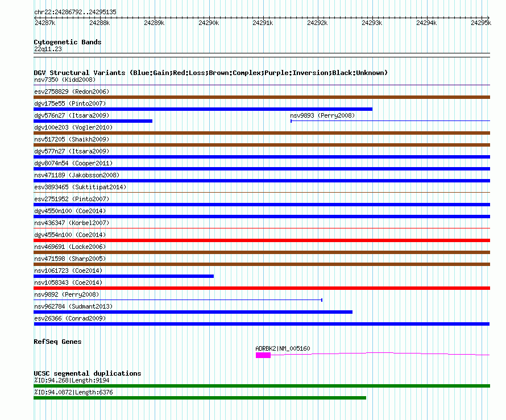Viewport: 506px width, 420px height.
Task: Open nsv471189 (Jakobsson2008) label
Action: [x=77, y=175]
